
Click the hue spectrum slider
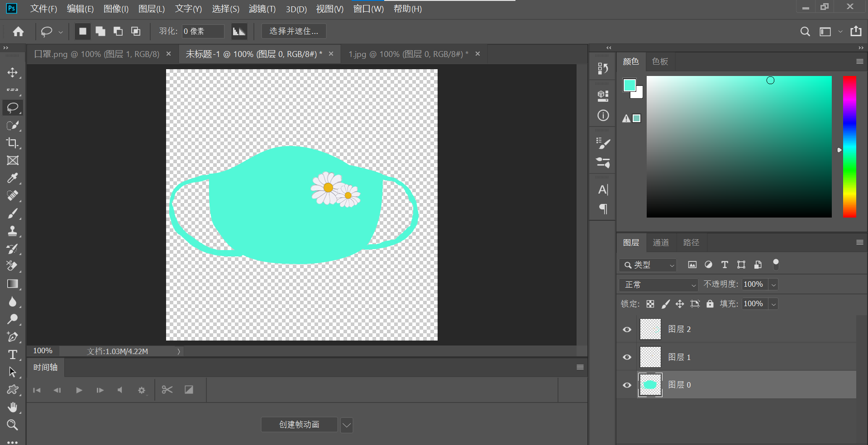(849, 147)
